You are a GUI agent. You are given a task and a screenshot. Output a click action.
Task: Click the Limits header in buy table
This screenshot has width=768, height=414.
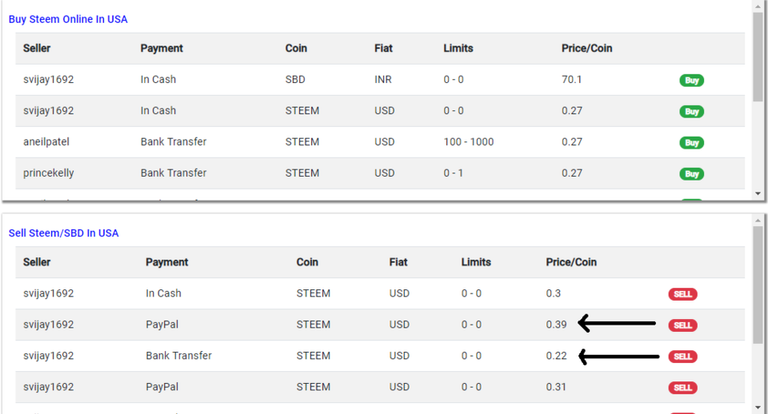coord(458,48)
